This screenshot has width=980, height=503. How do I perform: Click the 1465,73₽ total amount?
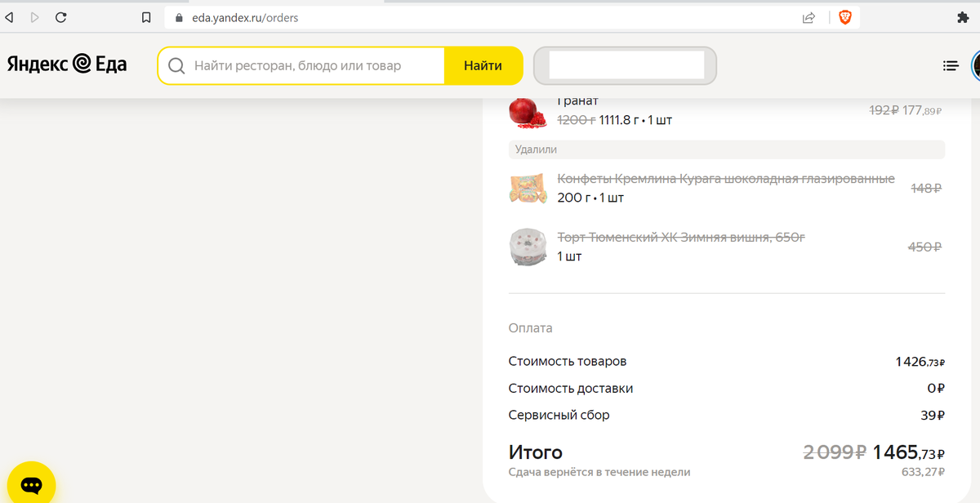pos(908,452)
